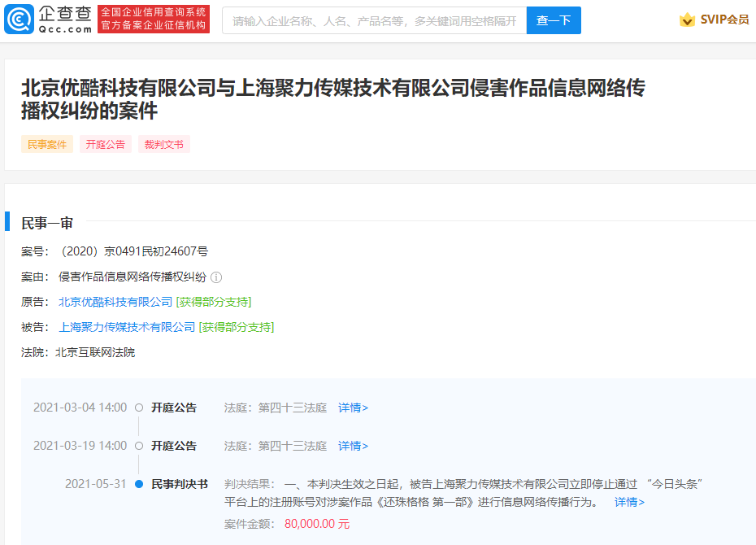Screen dimensions: 756x545
Task: Select the 裁判文书 tag
Action: (x=164, y=144)
